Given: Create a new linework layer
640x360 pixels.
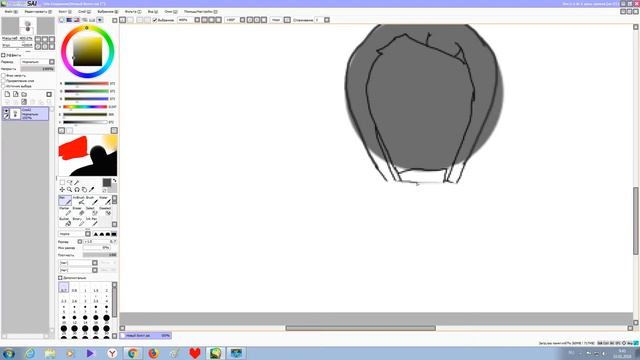Looking at the screenshot, I should point(16,94).
